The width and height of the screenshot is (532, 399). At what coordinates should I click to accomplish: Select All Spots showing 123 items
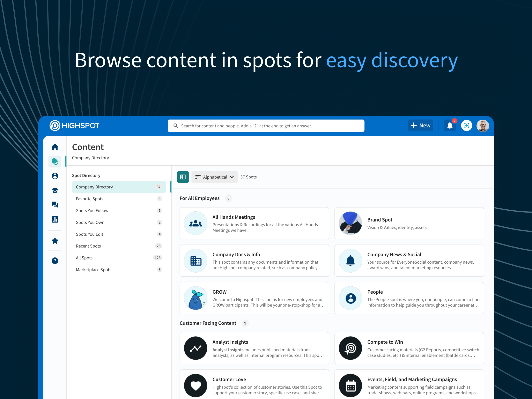coord(84,258)
